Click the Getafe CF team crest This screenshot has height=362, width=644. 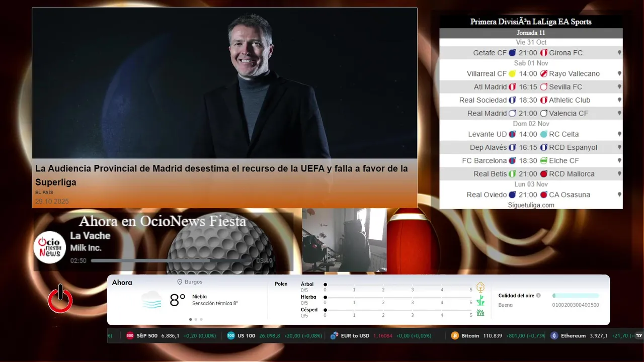(512, 53)
